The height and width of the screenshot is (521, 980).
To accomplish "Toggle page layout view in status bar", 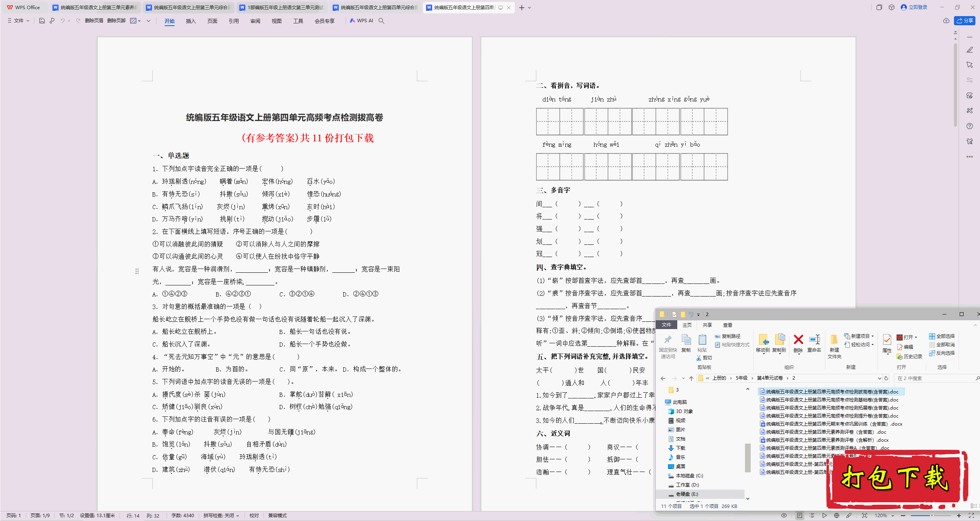I will (x=800, y=516).
